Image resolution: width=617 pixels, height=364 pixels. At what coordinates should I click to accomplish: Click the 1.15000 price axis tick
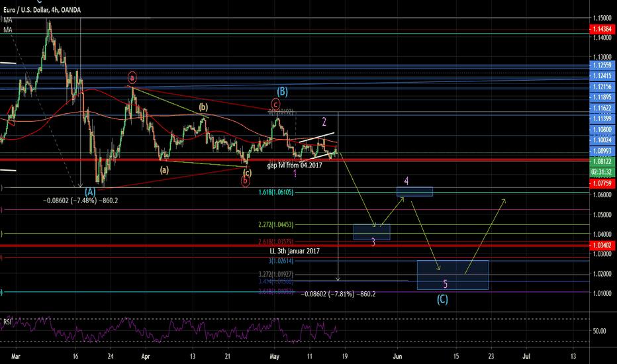(x=602, y=18)
